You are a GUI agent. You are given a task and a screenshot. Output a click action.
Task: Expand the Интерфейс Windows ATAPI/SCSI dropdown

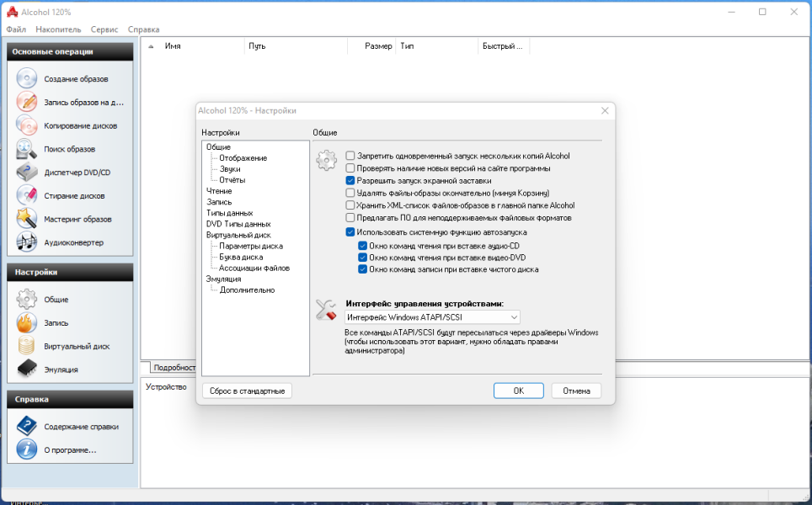click(432, 317)
